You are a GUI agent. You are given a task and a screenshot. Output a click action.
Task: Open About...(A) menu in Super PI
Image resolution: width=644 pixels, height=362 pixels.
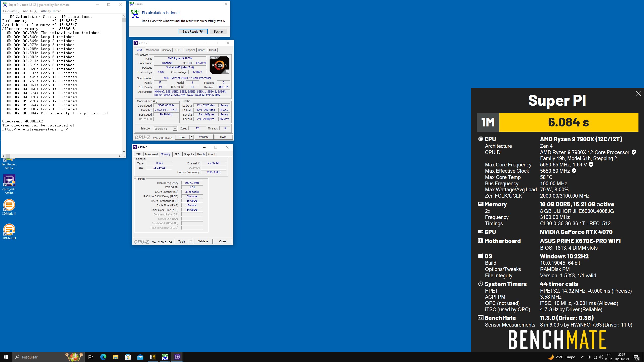(30, 11)
